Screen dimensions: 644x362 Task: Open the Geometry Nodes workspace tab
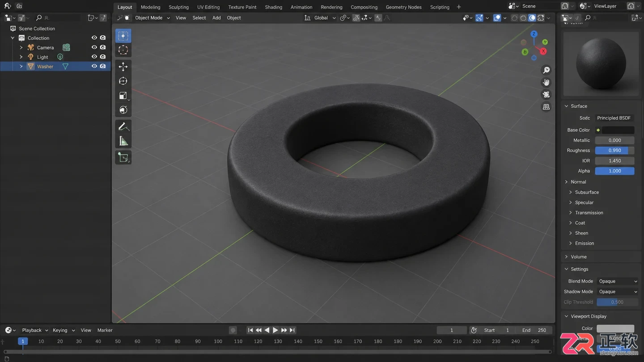(x=403, y=7)
